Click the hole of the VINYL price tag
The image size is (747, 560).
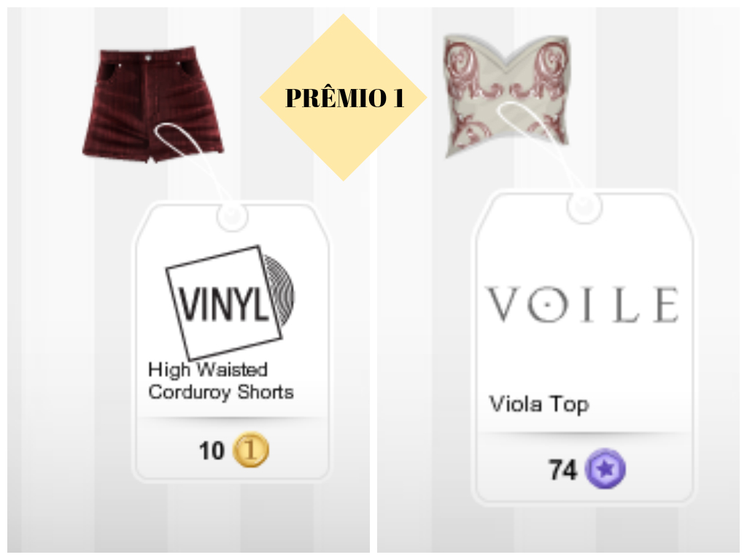232,216
